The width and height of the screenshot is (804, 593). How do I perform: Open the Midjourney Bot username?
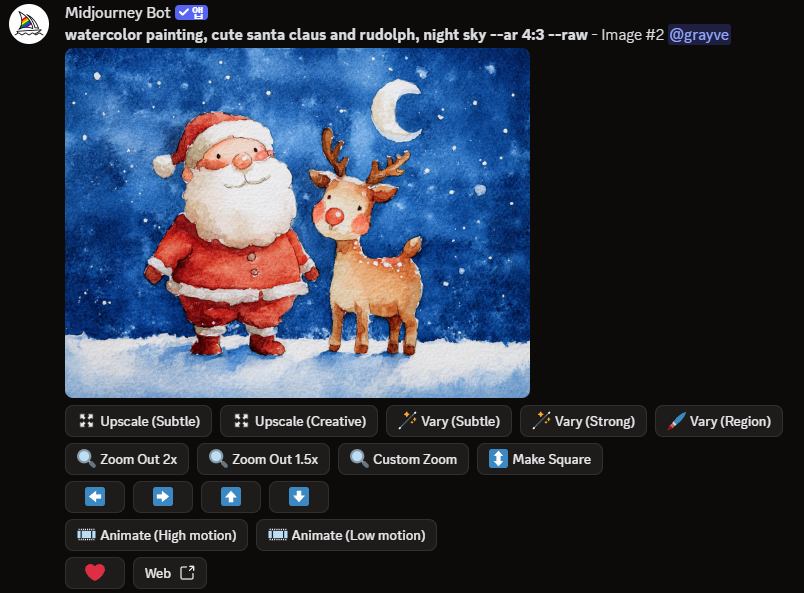(x=117, y=12)
